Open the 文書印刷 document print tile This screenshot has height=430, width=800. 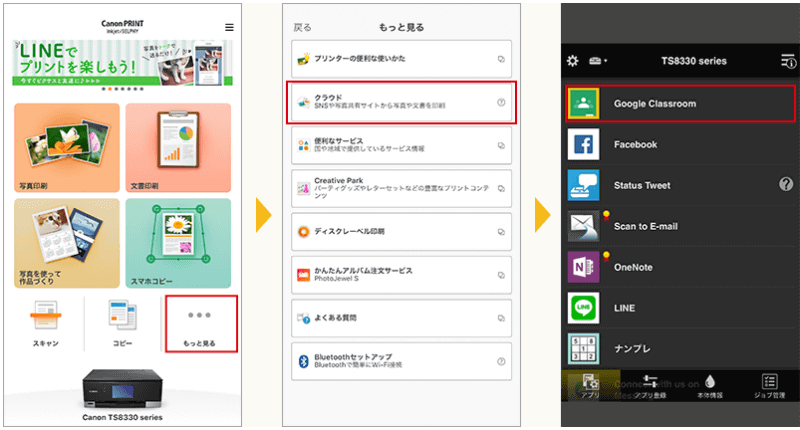pos(178,147)
